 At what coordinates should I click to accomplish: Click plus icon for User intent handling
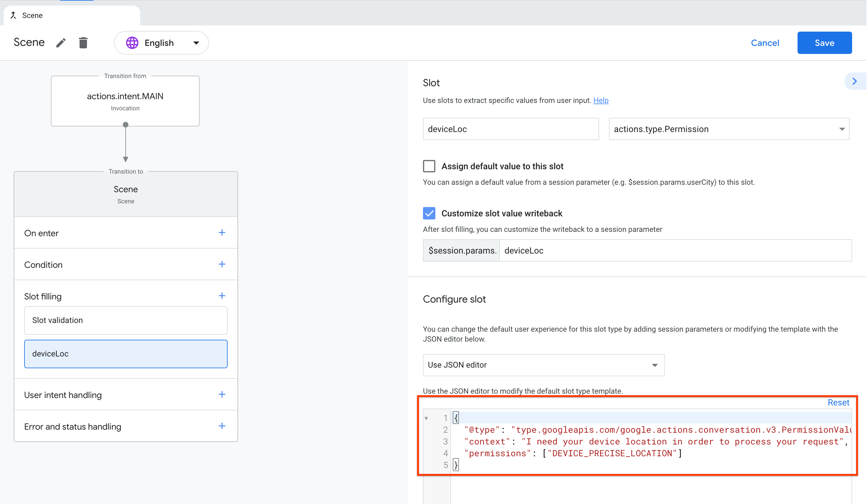222,394
